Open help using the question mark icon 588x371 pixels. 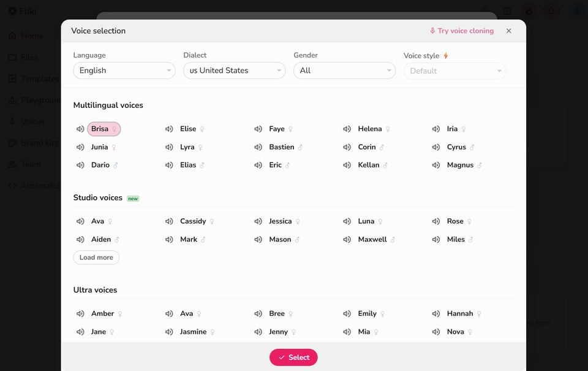[507, 11]
